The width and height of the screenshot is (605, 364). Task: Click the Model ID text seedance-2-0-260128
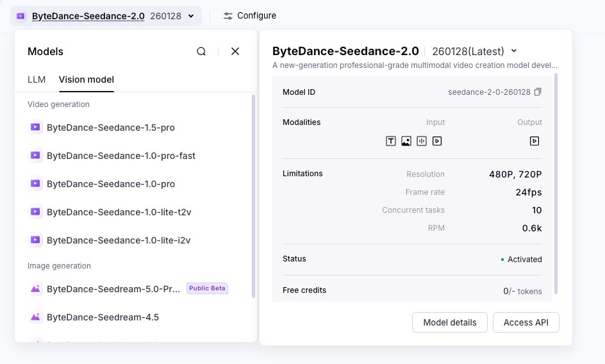pos(489,92)
